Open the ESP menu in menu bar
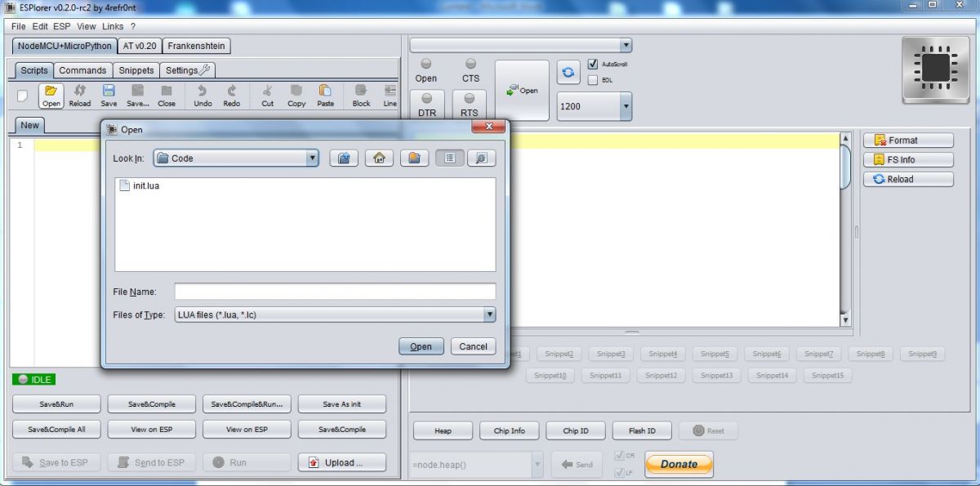This screenshot has width=980, height=486. point(62,26)
